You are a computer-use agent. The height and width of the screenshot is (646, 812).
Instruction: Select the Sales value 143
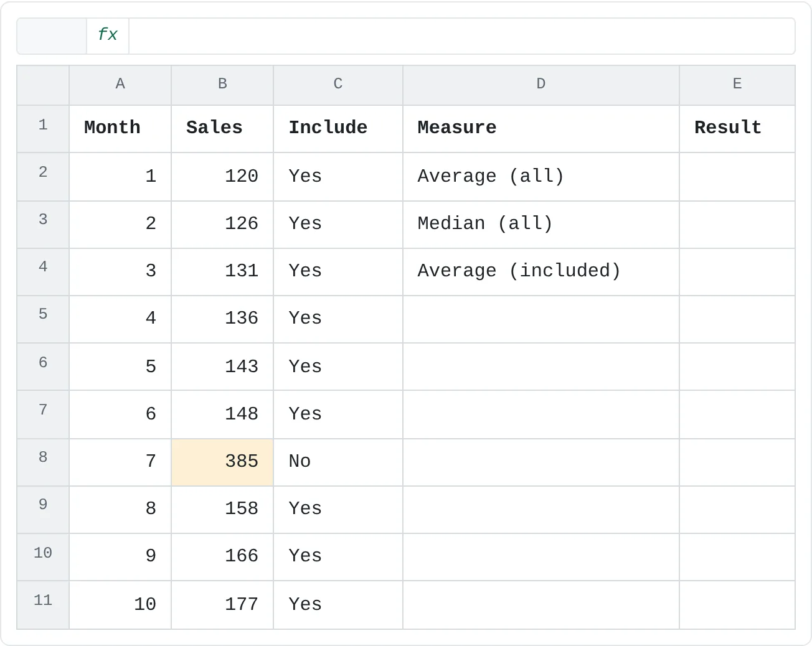click(x=222, y=367)
